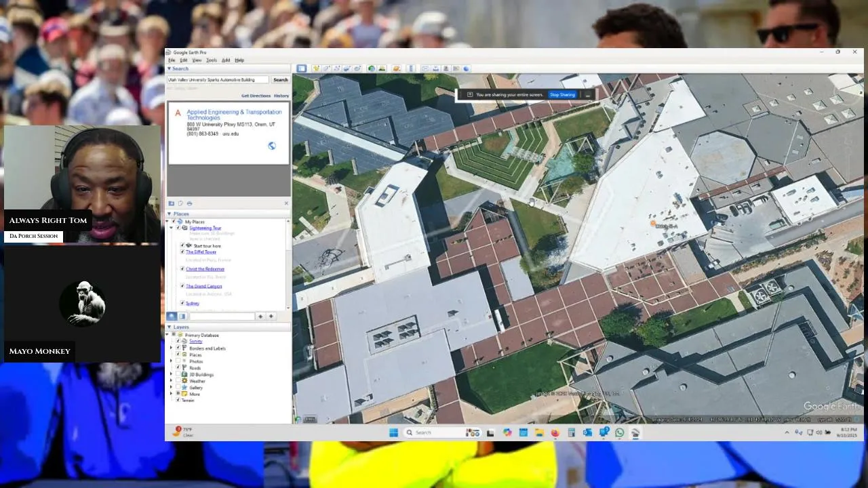Open the Ruler measuring tool
The height and width of the screenshot is (488, 868).
point(411,68)
